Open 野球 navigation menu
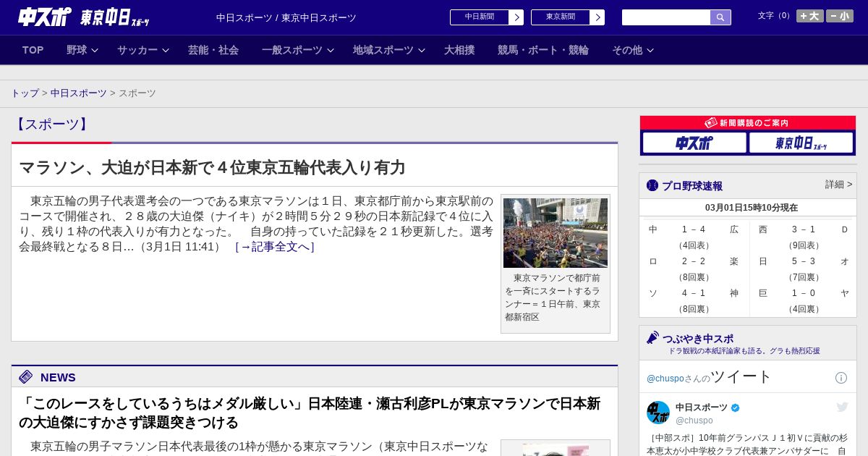868x456 pixels. tap(77, 50)
